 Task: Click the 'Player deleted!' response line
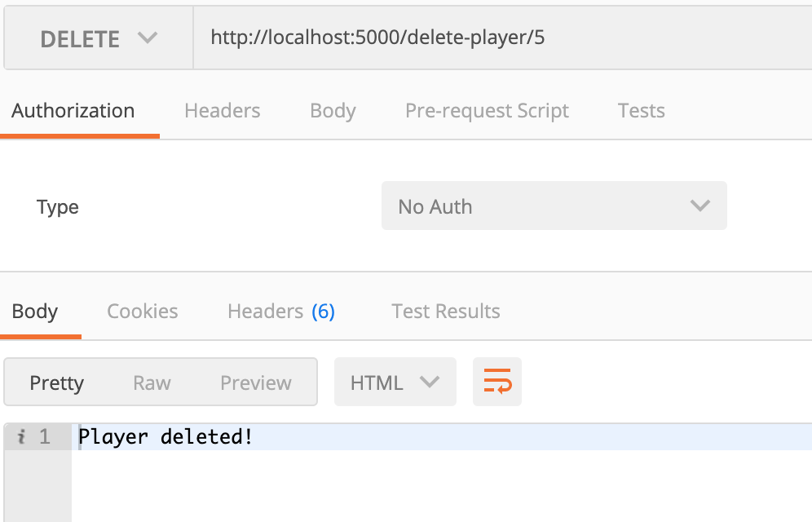(x=166, y=437)
